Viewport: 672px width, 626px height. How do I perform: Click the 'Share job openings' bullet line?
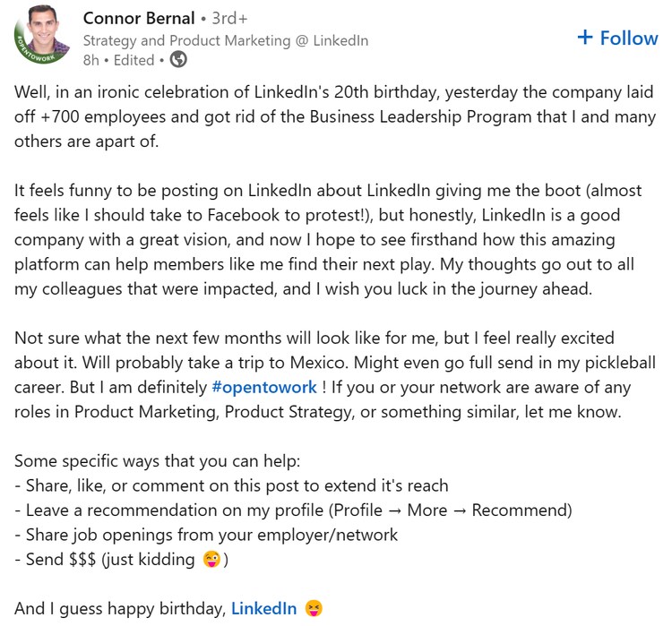click(x=206, y=535)
